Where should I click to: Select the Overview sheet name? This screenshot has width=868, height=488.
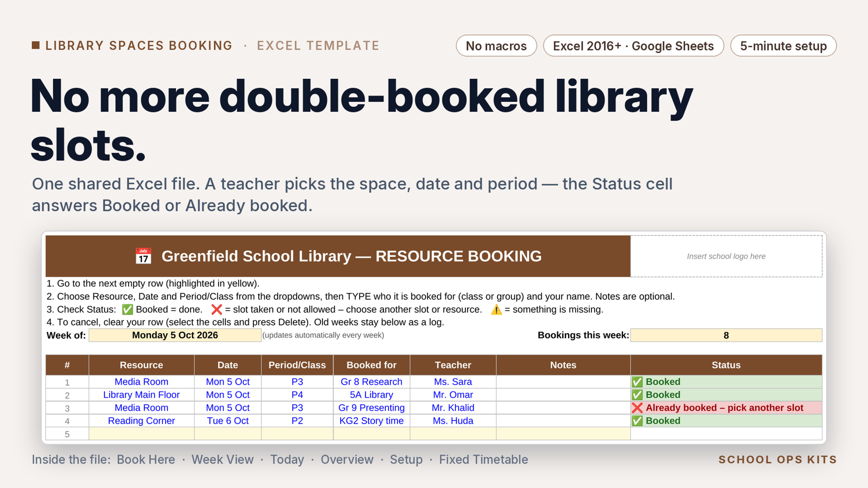(x=347, y=460)
